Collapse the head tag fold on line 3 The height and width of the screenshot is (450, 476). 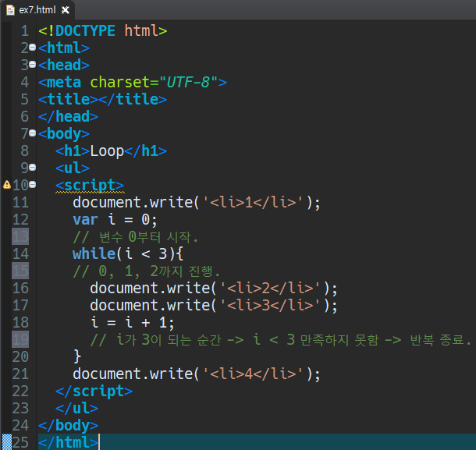coord(33,64)
